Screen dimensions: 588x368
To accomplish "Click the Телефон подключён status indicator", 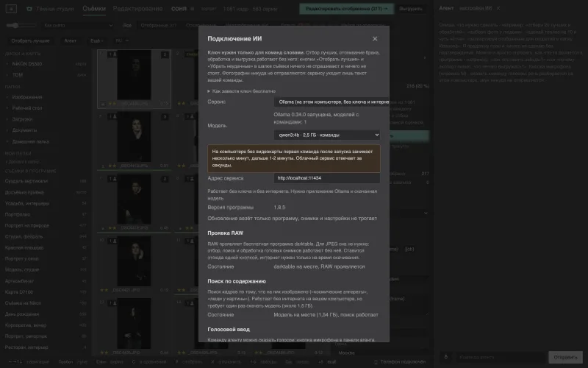I will [400, 361].
